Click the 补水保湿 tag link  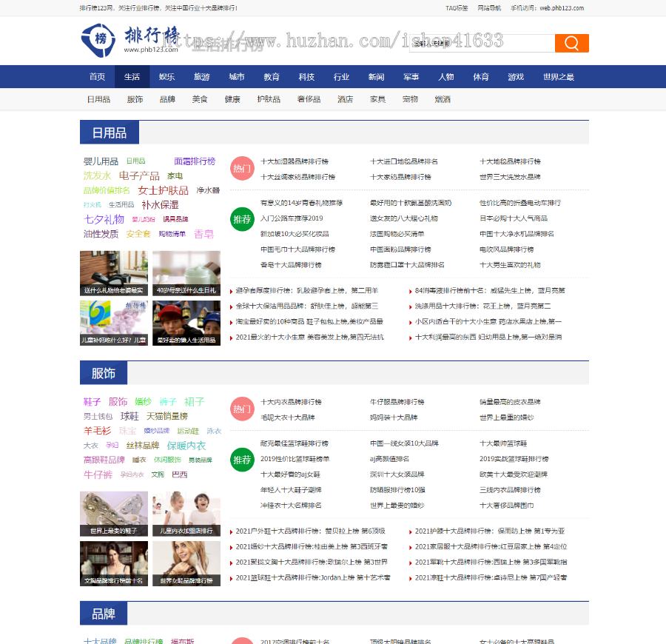160,205
